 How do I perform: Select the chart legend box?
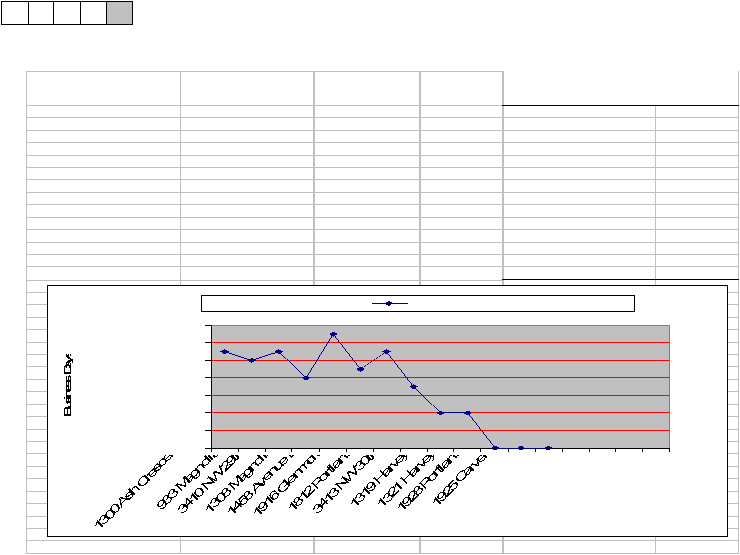[x=418, y=304]
